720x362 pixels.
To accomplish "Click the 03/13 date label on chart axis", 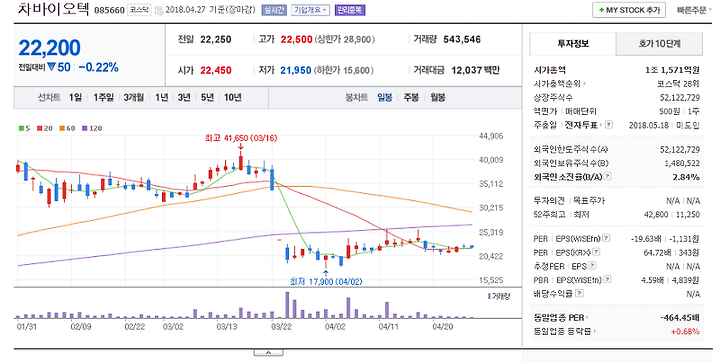I will [x=227, y=327].
